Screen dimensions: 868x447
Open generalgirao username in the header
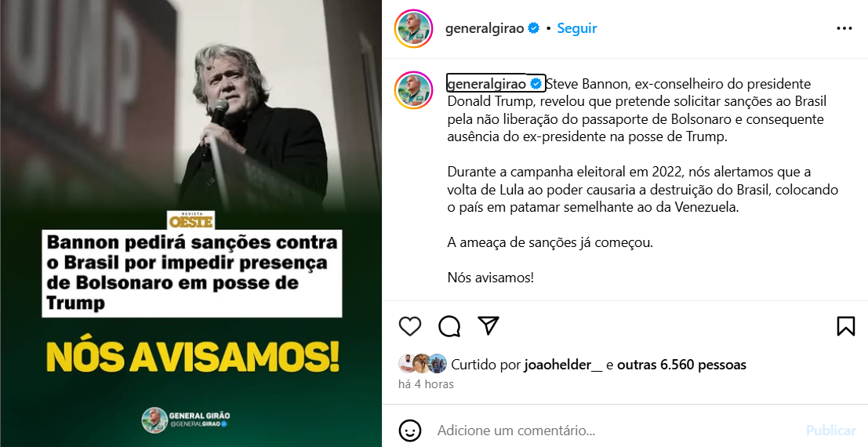[485, 28]
